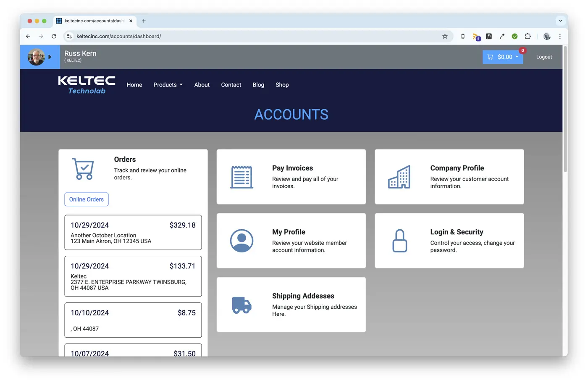Click the 'Another October Location' address text
The height and width of the screenshot is (383, 588).
point(103,235)
